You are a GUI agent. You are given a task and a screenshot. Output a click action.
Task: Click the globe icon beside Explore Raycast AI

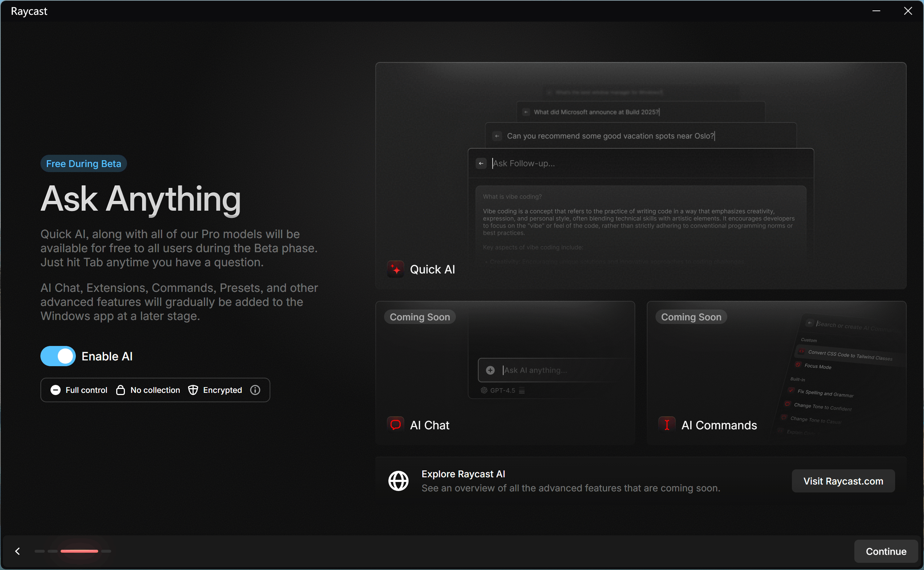[x=398, y=481]
